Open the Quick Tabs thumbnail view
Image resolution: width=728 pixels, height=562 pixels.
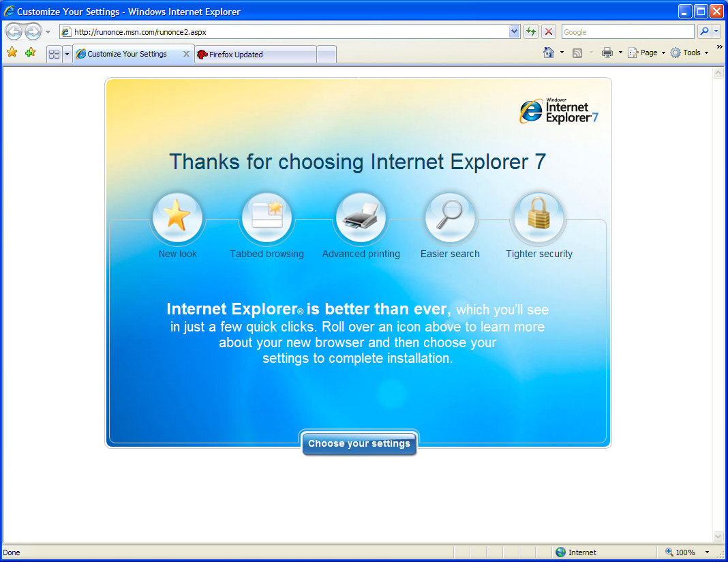coord(55,54)
